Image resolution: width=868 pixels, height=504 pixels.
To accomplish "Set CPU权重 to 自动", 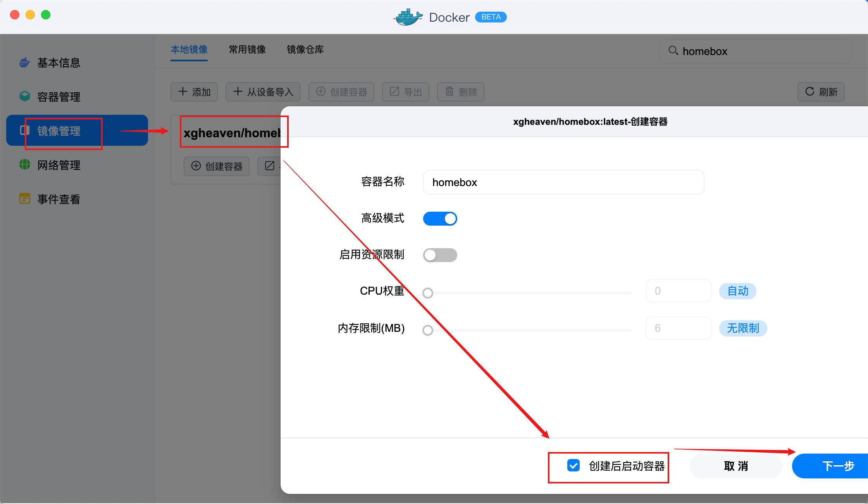I will (737, 291).
